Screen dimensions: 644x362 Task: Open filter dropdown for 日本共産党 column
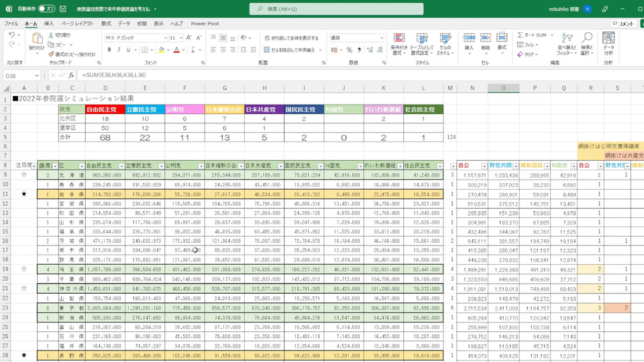(x=280, y=166)
